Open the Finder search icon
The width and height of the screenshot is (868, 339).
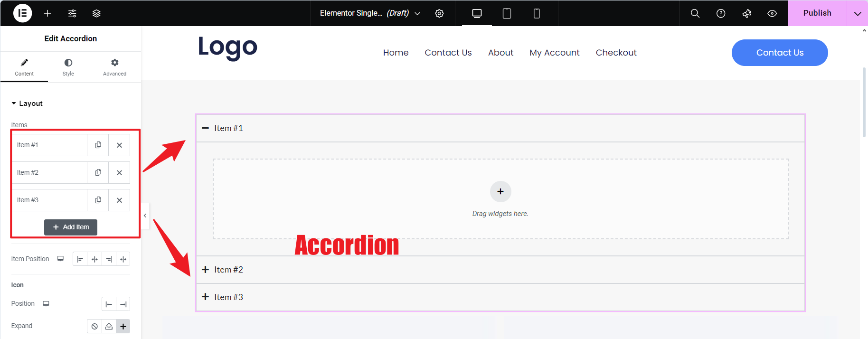coord(695,13)
